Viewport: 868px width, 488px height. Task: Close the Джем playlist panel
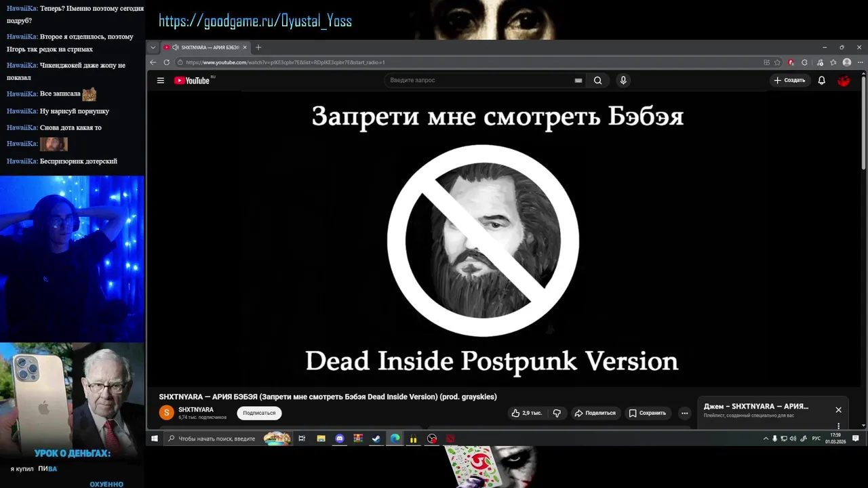tap(839, 410)
